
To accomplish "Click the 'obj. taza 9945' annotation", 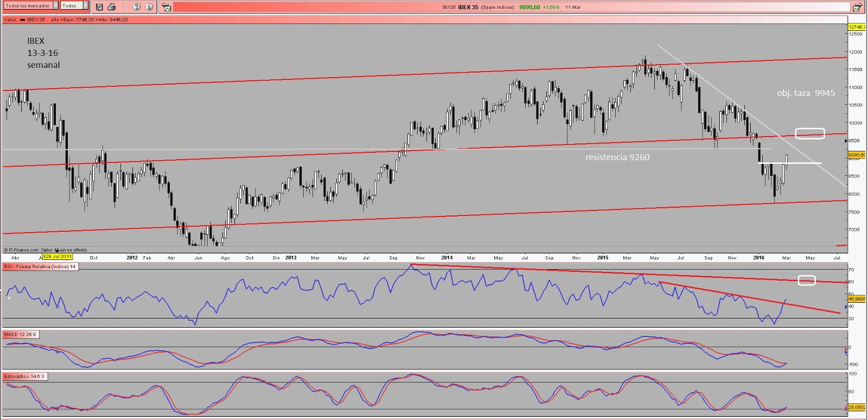I will pyautogui.click(x=806, y=93).
